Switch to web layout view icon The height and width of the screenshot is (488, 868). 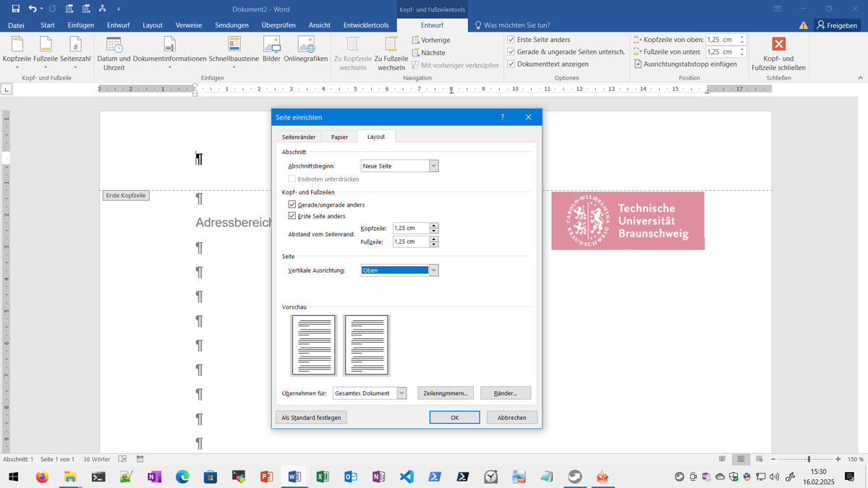(x=759, y=459)
